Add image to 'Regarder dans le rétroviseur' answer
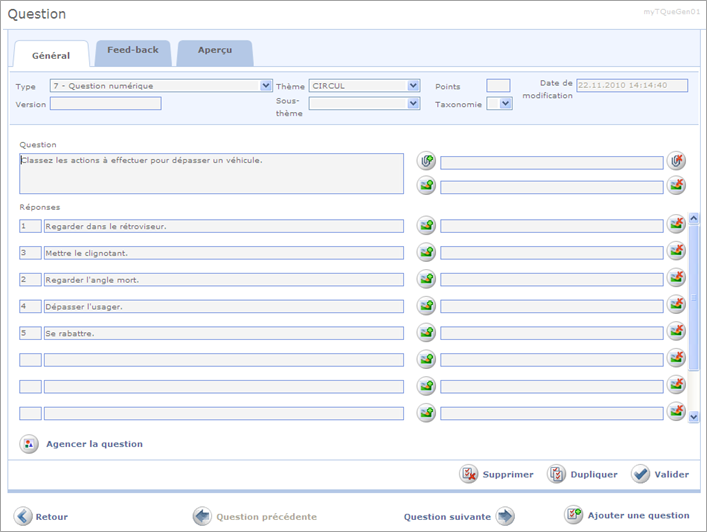 click(x=427, y=226)
